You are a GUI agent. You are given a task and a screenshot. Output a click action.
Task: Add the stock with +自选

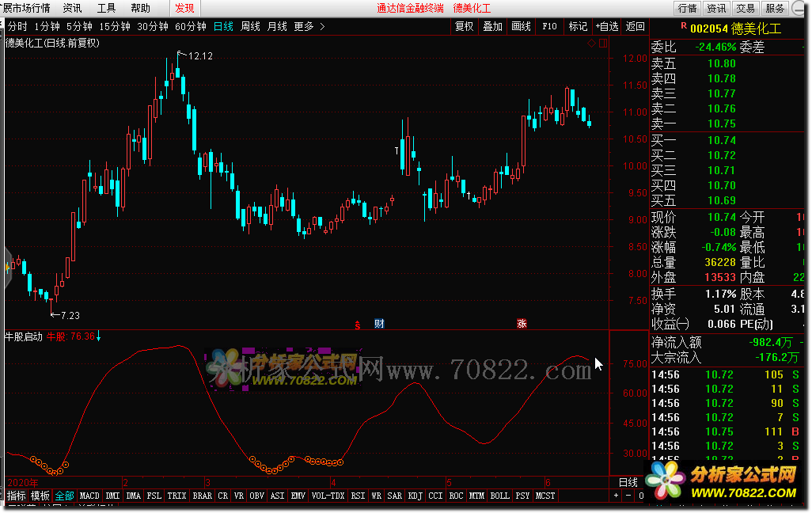pos(607,26)
